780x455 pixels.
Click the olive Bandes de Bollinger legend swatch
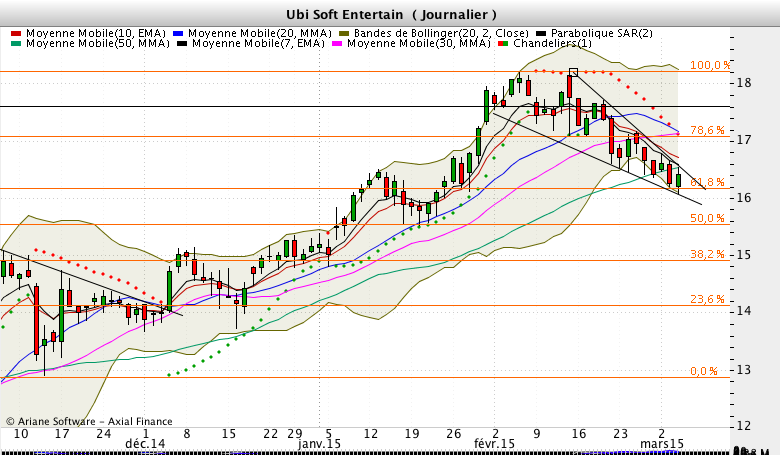[344, 34]
